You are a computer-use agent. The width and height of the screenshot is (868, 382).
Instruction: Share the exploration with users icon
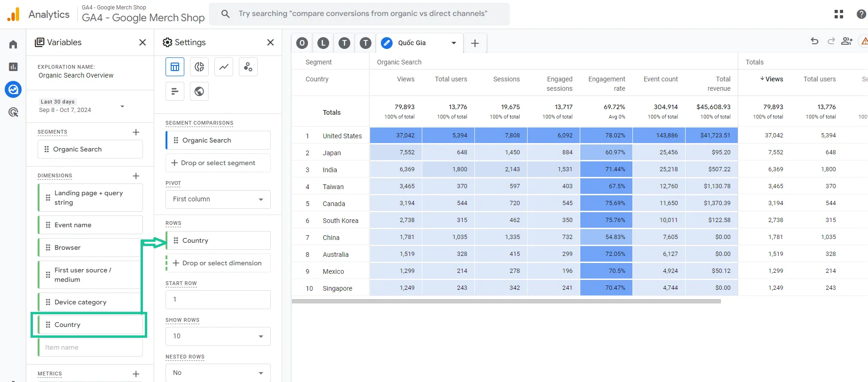[847, 41]
